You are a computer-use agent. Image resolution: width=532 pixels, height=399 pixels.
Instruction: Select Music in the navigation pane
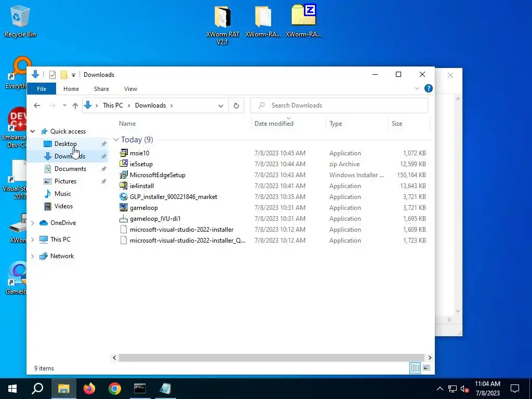tap(62, 194)
